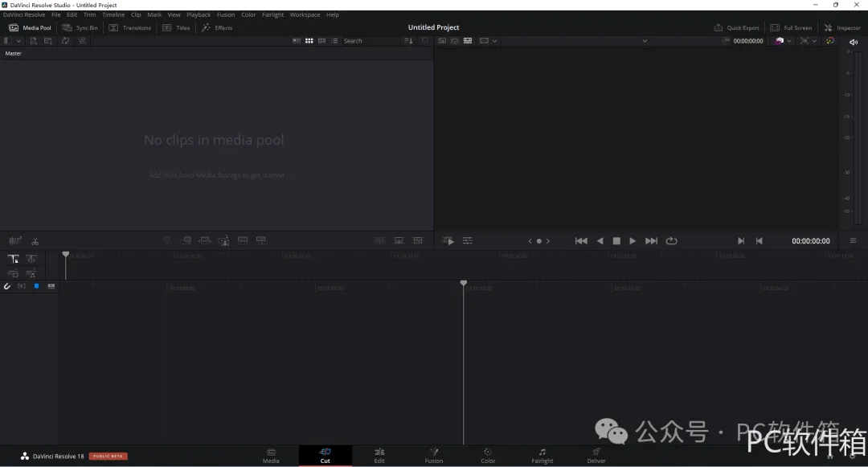The height and width of the screenshot is (467, 868).
Task: Open the media pool sort menu
Action: [x=408, y=41]
